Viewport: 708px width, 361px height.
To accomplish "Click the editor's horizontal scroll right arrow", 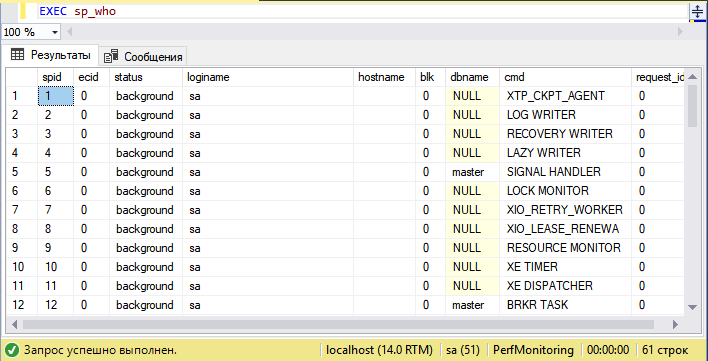I will click(x=680, y=32).
